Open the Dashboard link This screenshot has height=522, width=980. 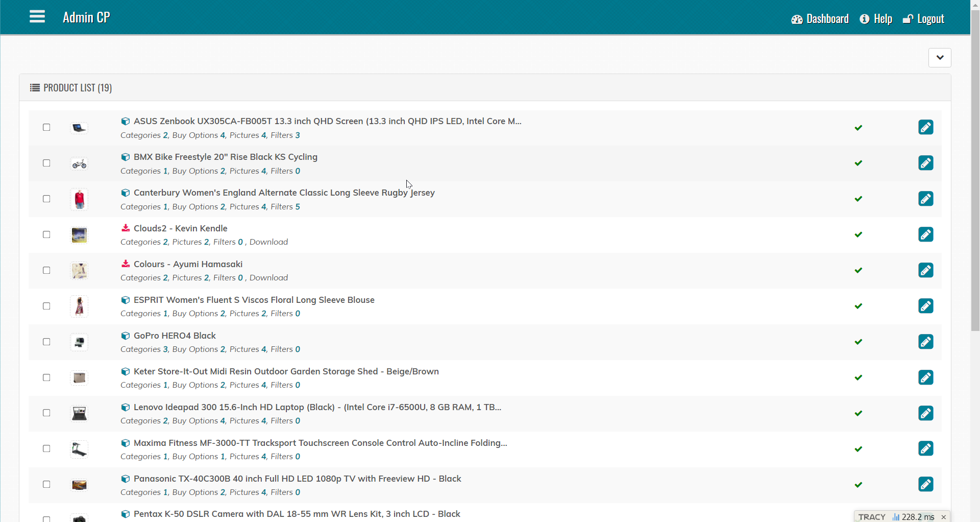(x=820, y=19)
